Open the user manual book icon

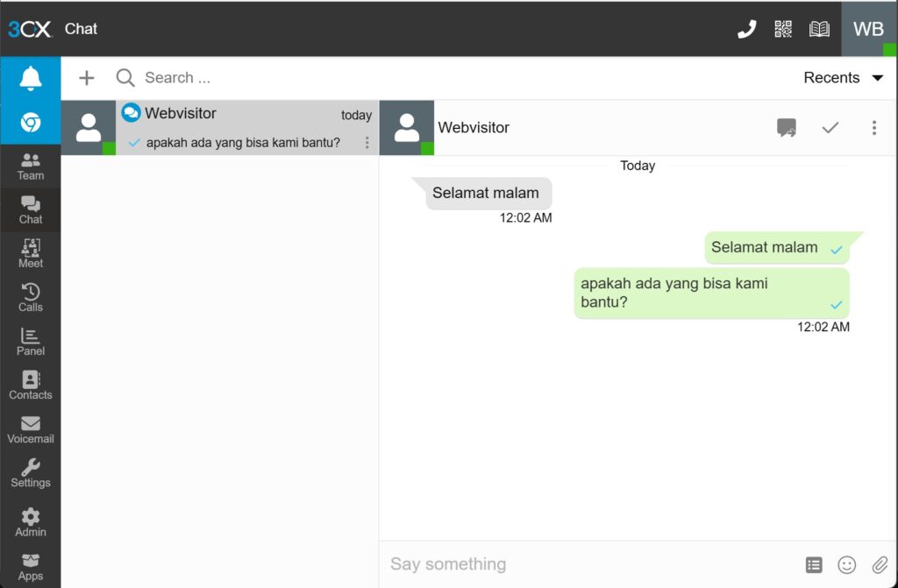pyautogui.click(x=819, y=29)
